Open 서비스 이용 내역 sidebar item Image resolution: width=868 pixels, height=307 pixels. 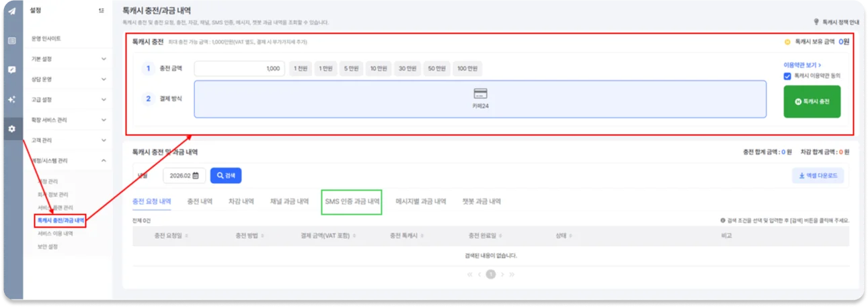coord(55,233)
